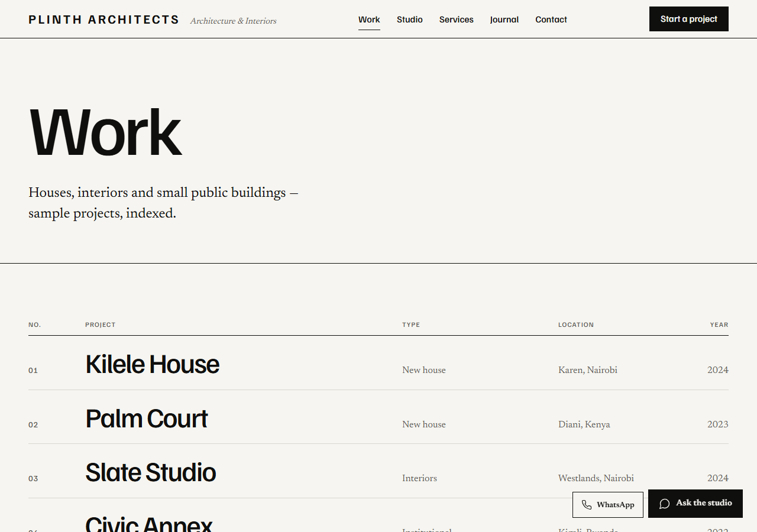Click the large 'Work' page heading
This screenshot has width=757, height=532.
(x=105, y=134)
